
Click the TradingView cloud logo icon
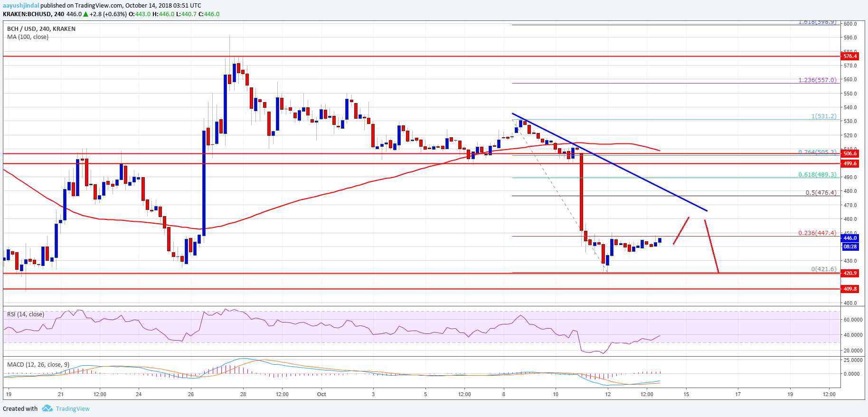pyautogui.click(x=47, y=408)
